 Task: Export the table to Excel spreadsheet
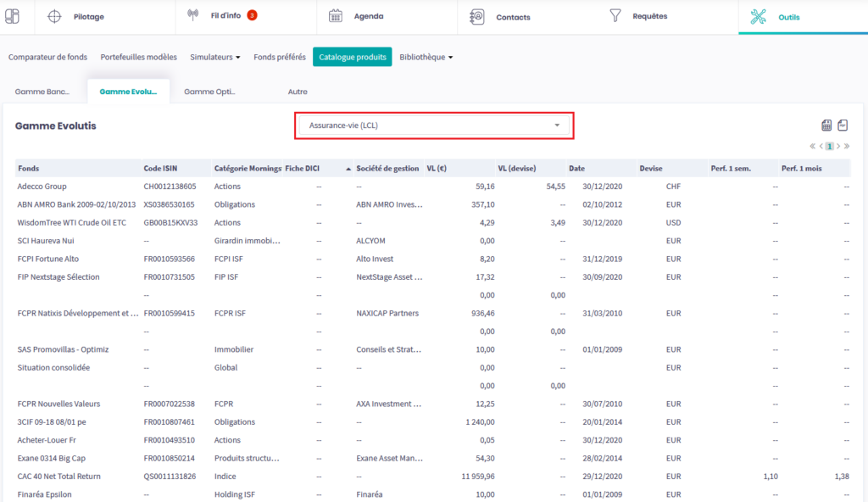[x=826, y=126]
